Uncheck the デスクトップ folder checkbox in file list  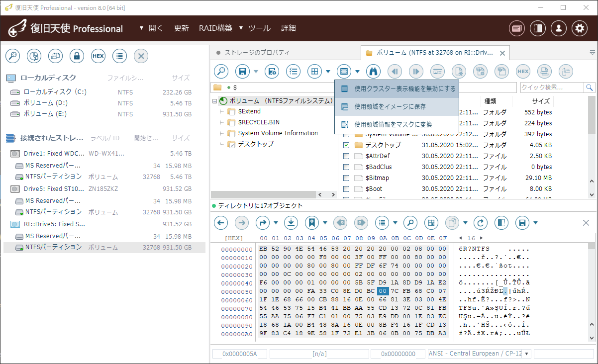coord(346,145)
